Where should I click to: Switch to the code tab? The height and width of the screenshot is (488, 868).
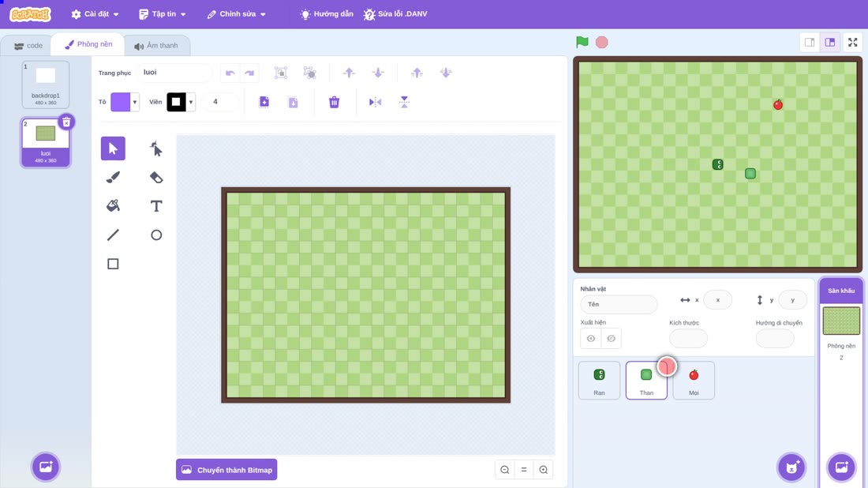[28, 46]
